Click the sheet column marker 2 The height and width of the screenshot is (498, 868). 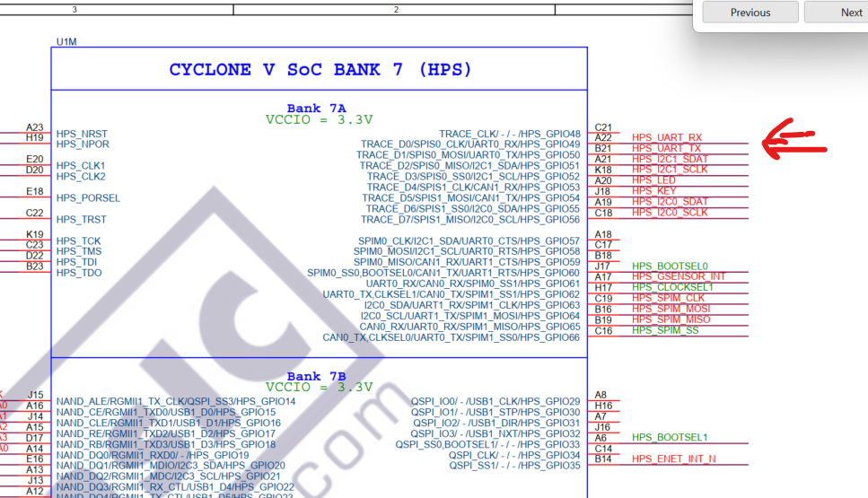[x=397, y=9]
